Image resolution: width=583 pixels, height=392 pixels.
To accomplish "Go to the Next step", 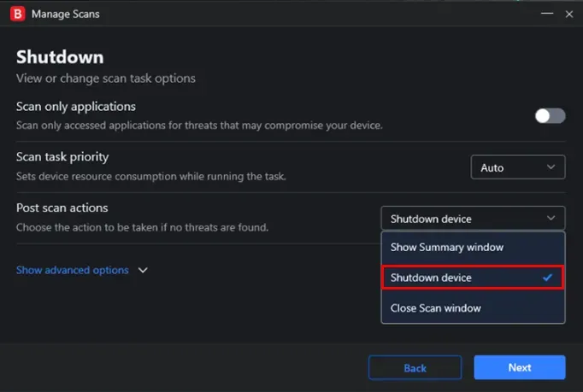I will click(520, 367).
